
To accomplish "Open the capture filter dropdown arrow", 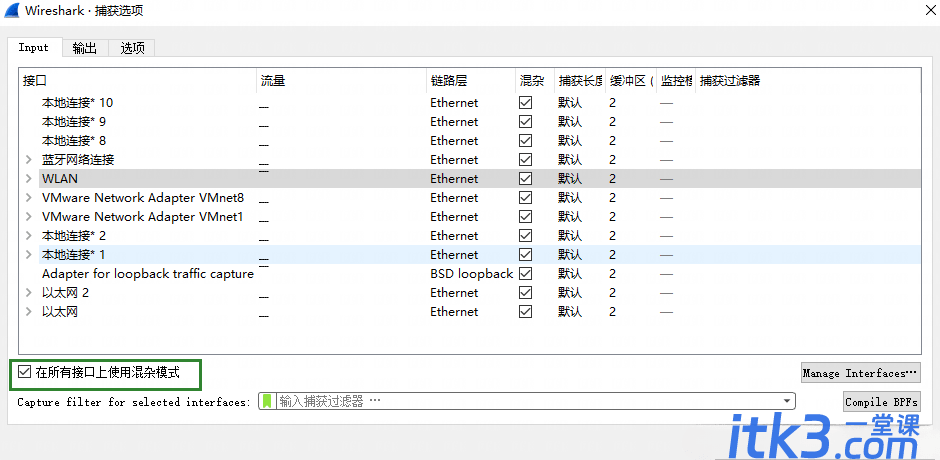I will click(x=787, y=401).
